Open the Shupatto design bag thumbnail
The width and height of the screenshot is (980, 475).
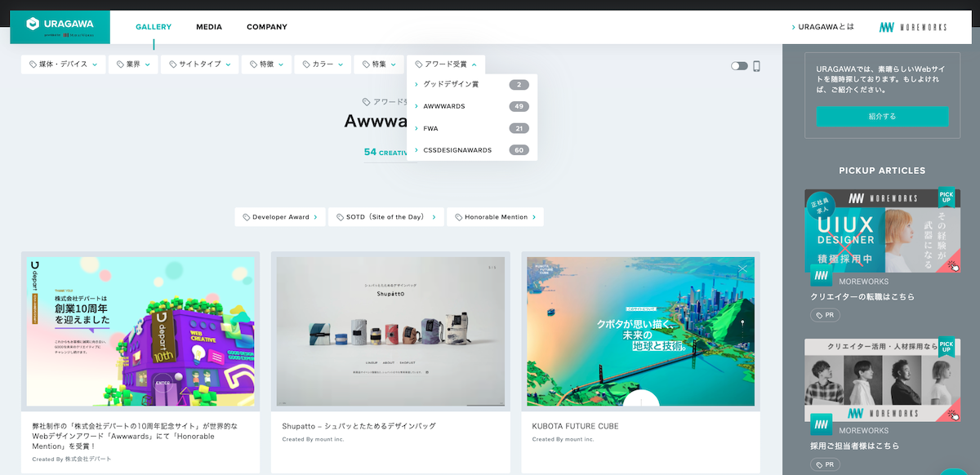tap(390, 331)
